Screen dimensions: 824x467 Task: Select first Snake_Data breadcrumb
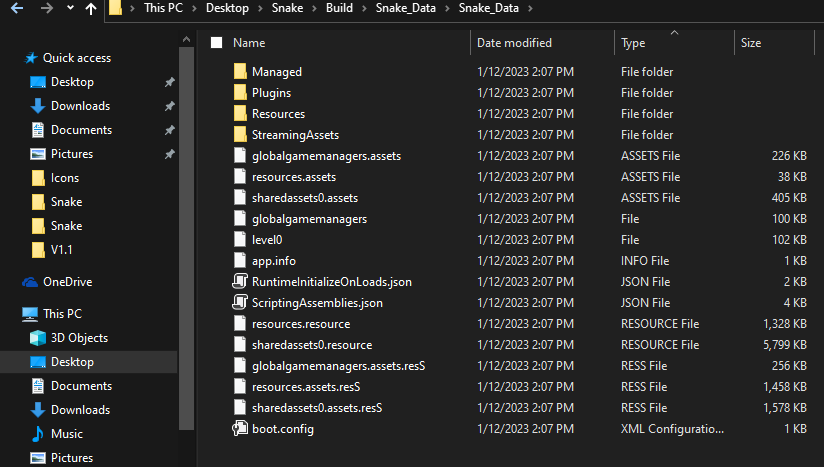(405, 8)
